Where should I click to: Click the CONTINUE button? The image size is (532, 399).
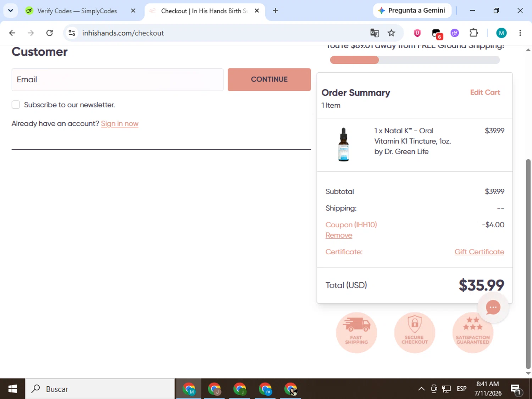[269, 79]
